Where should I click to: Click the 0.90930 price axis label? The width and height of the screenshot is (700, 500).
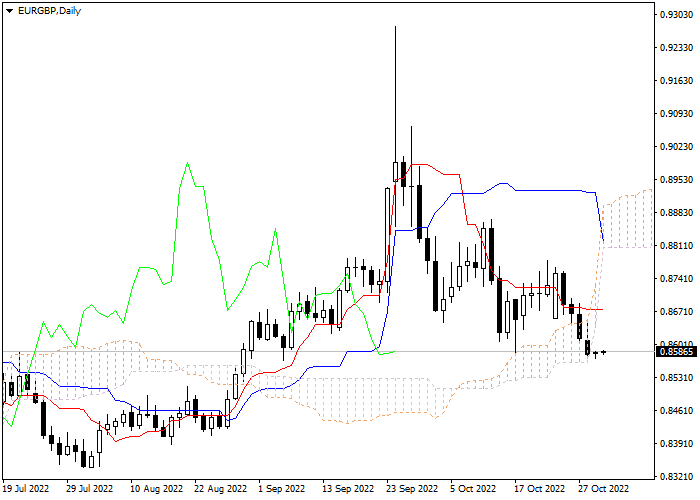point(677,114)
